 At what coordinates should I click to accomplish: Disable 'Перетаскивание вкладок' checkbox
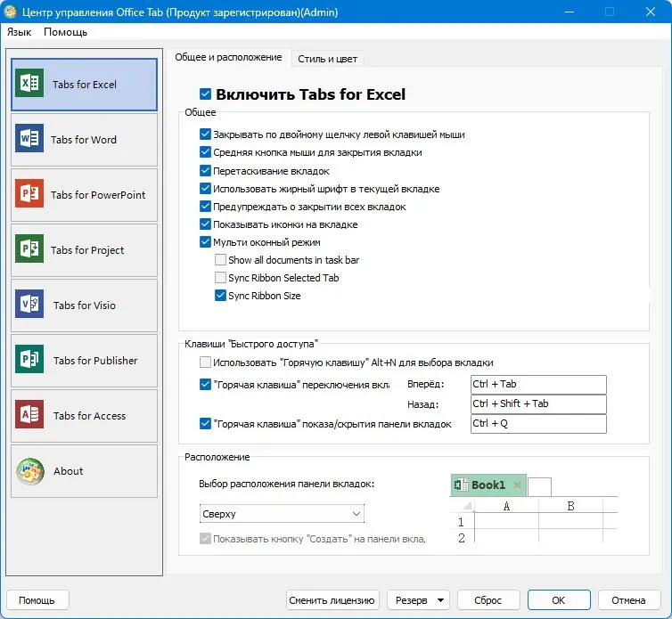pyautogui.click(x=205, y=170)
